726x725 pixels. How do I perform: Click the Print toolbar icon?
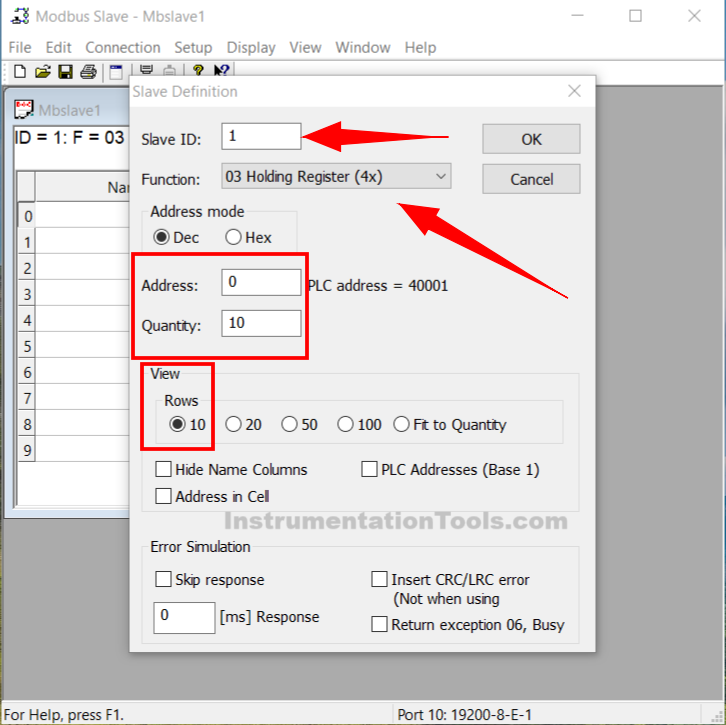88,72
